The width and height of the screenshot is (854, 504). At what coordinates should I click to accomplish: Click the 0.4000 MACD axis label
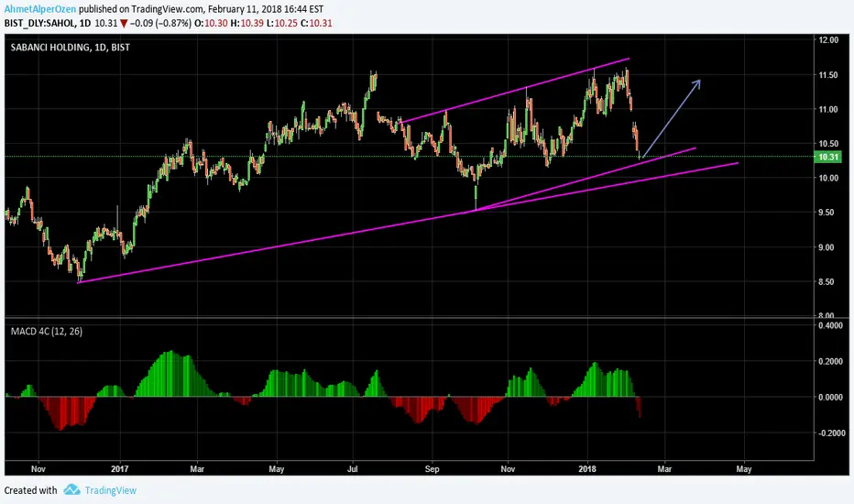[830, 325]
